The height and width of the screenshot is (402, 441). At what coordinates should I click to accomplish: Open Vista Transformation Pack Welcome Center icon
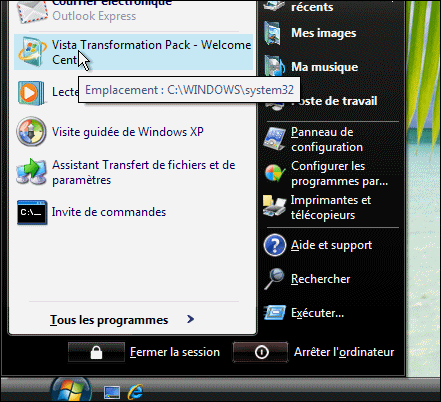pyautogui.click(x=32, y=52)
